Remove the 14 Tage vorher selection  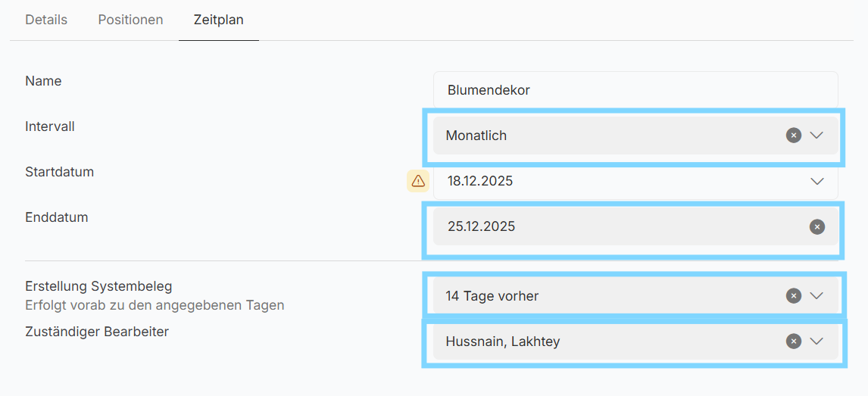click(793, 296)
